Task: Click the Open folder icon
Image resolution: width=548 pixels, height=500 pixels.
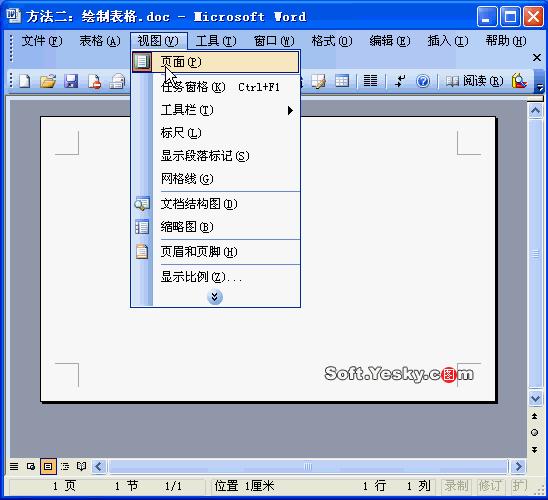Action: [x=48, y=81]
